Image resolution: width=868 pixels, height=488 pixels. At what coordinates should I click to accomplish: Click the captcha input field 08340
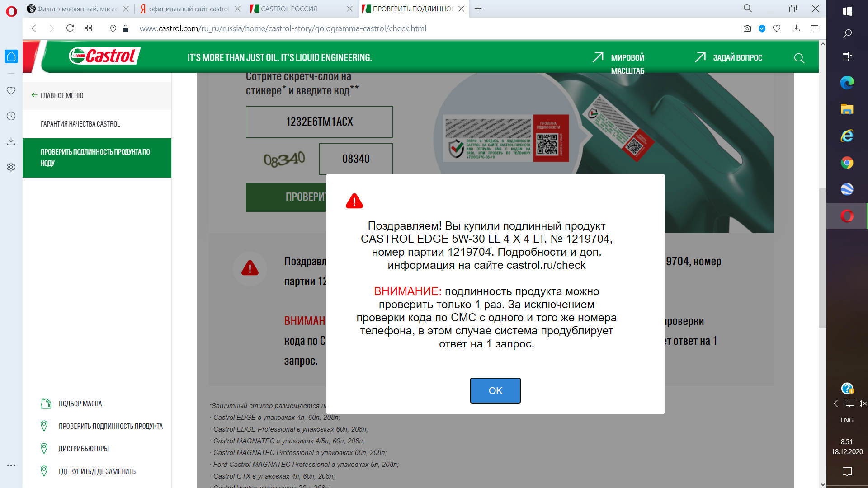pos(356,159)
